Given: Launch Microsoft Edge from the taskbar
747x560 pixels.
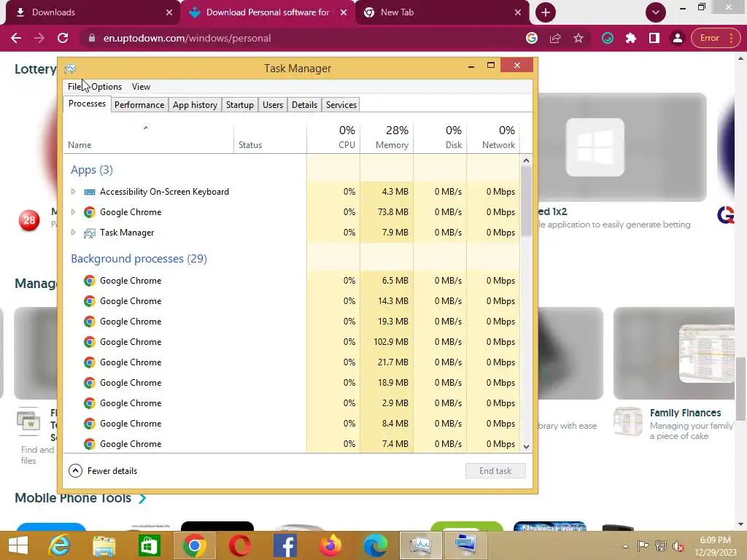Looking at the screenshot, I should pos(376,545).
